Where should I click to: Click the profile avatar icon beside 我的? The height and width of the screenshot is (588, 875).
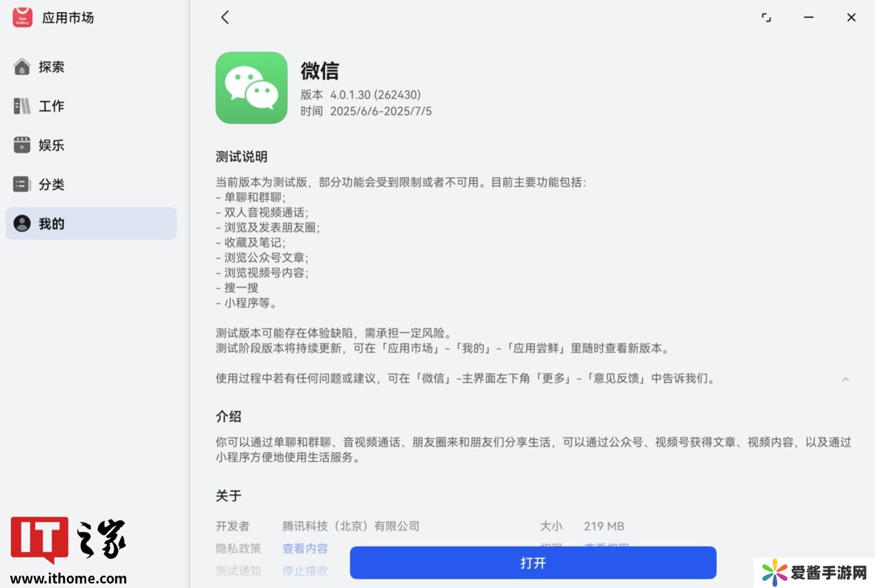pos(22,224)
